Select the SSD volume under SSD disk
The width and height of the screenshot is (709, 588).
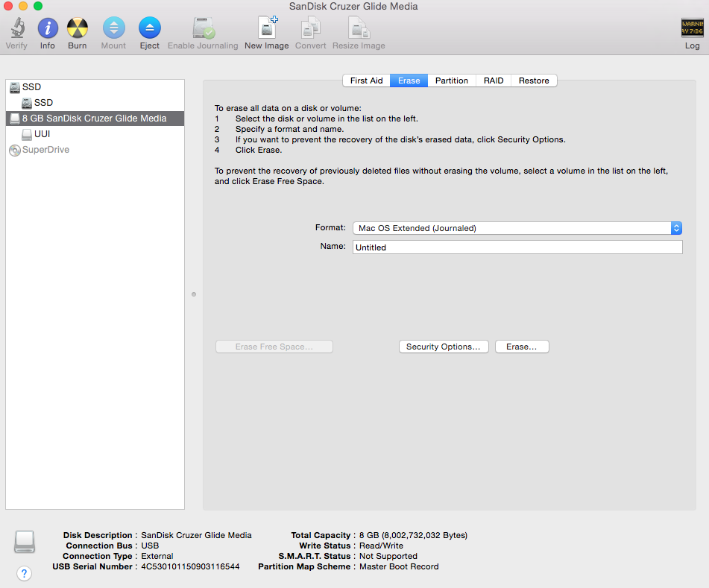pos(95,103)
